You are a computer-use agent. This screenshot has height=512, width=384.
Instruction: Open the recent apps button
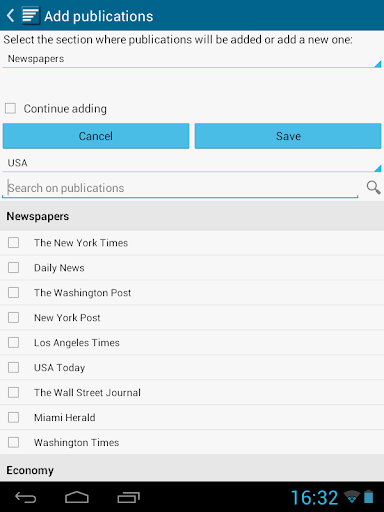129,498
